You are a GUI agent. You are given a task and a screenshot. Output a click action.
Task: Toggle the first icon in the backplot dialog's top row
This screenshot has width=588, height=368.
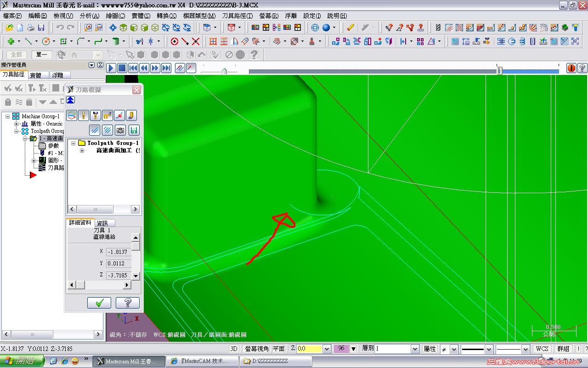click(71, 115)
